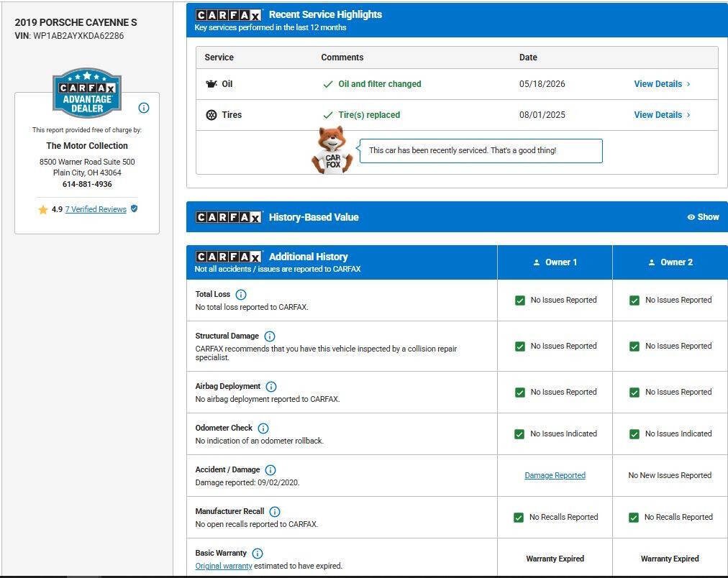Screen dimensions: 728x578
Task: Click Structural Damage green check for Owner 1
Action: coord(520,347)
